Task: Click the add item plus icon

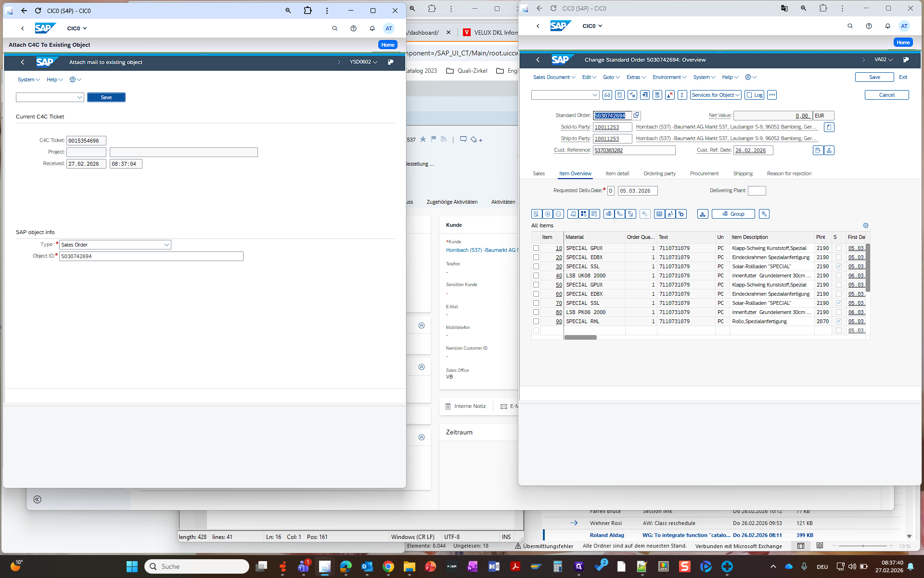Action: click(x=548, y=214)
